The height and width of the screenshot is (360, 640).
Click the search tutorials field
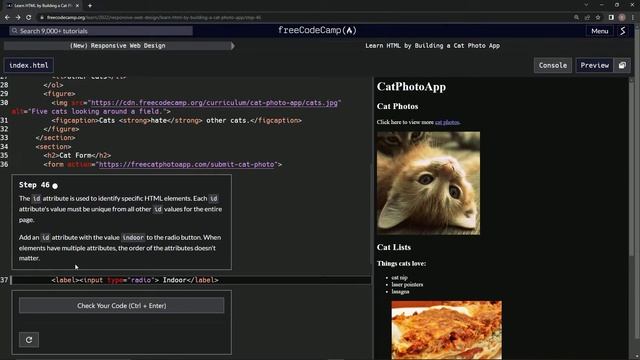(x=101, y=31)
